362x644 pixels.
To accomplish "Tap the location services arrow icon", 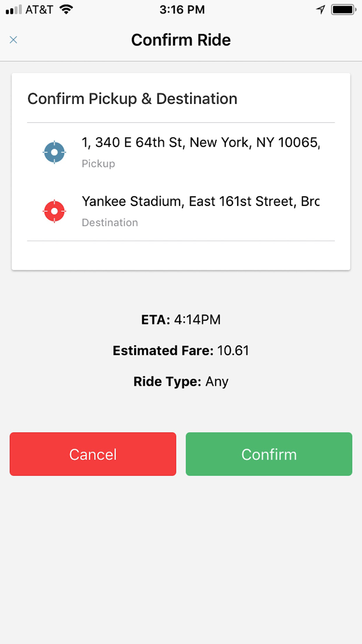I will point(321,9).
